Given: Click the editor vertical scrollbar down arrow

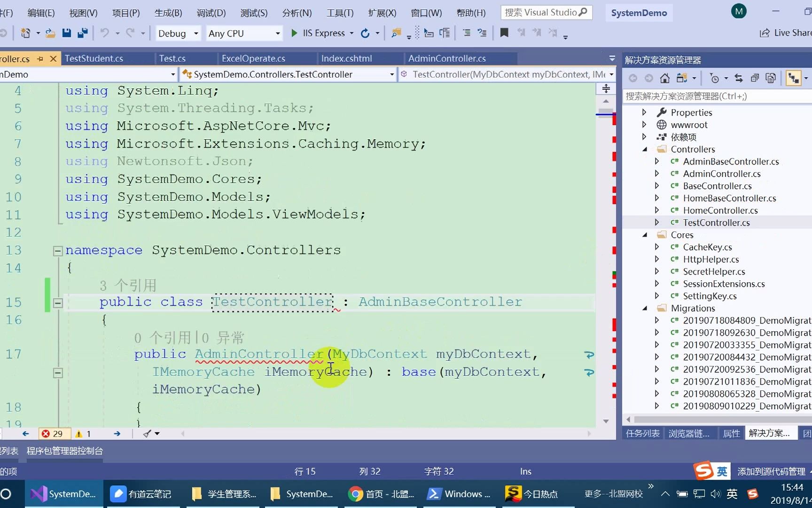Looking at the screenshot, I should 606,421.
